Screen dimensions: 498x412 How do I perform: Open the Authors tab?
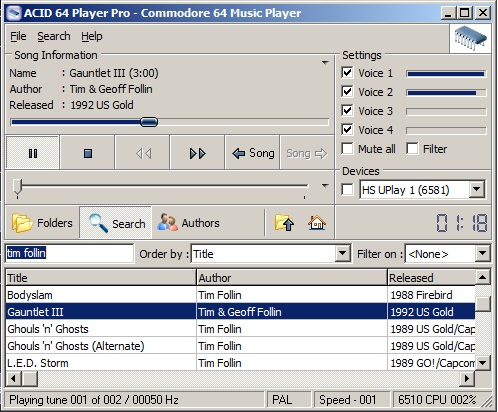point(189,223)
